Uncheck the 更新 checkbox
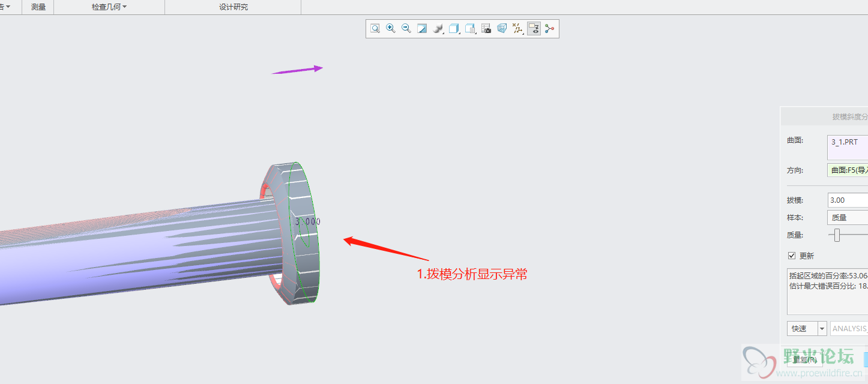This screenshot has width=868, height=384. pyautogui.click(x=792, y=256)
